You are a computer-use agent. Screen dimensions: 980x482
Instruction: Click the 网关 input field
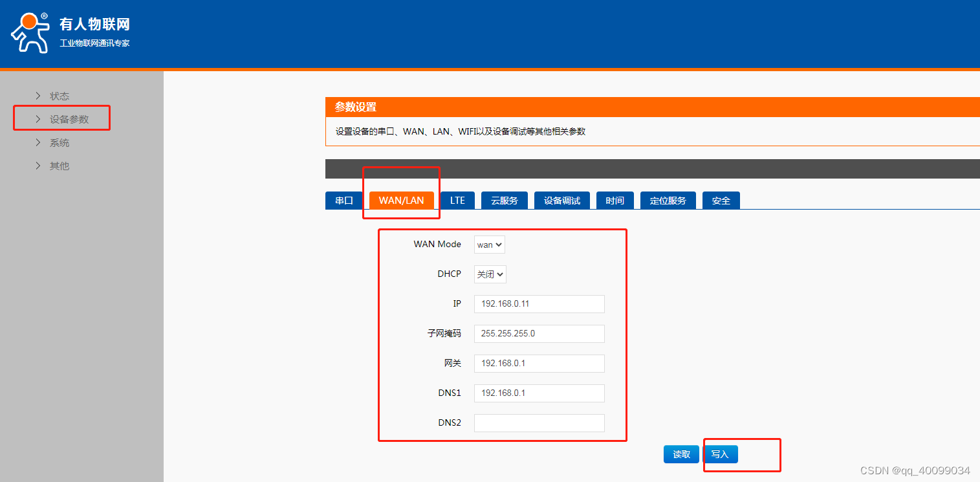[x=539, y=364]
